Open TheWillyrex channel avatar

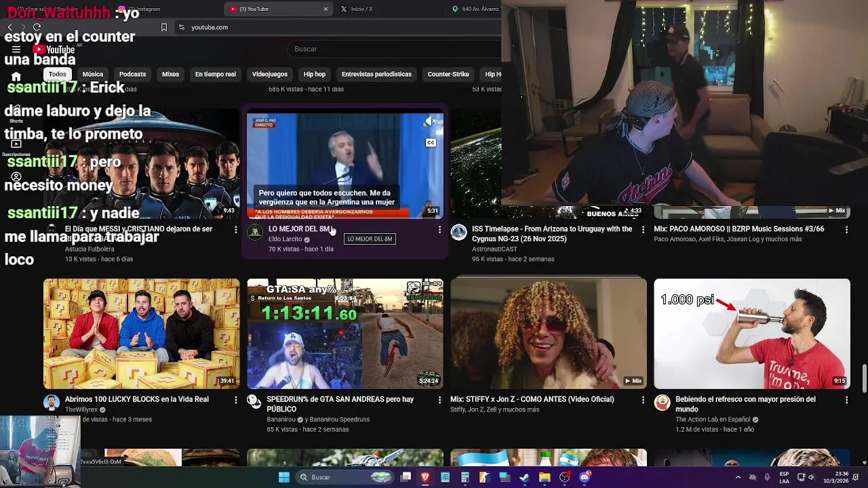52,403
